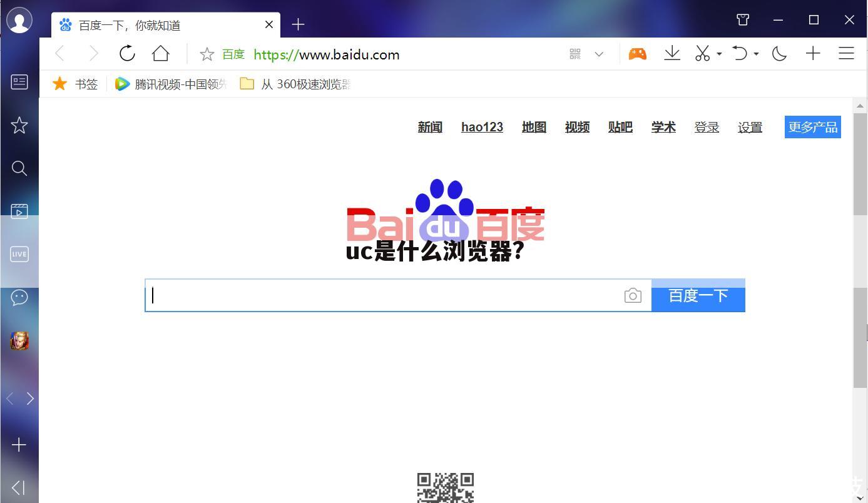Screen dimensions: 868x503
Task: Open favorites star in left sidebar
Action: pos(19,125)
